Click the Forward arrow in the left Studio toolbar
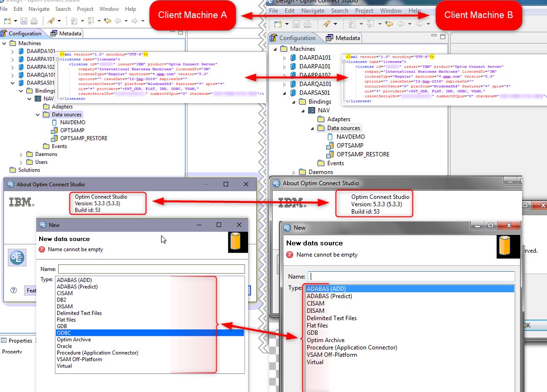547x392 pixels. point(135,21)
